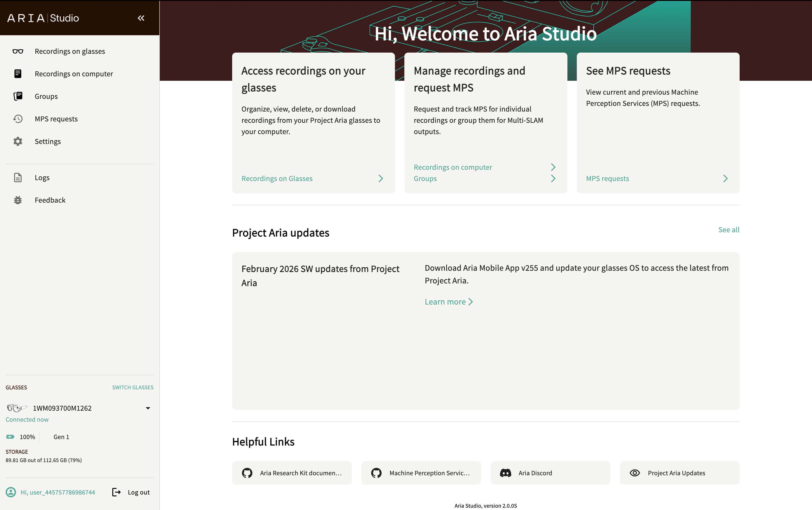
Task: Click the chevron after Learn more
Action: pyautogui.click(x=471, y=302)
